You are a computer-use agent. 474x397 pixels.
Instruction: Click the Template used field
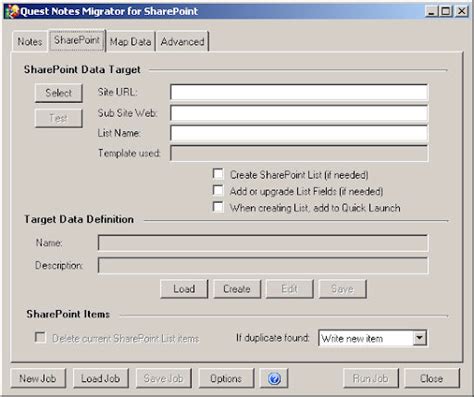299,153
